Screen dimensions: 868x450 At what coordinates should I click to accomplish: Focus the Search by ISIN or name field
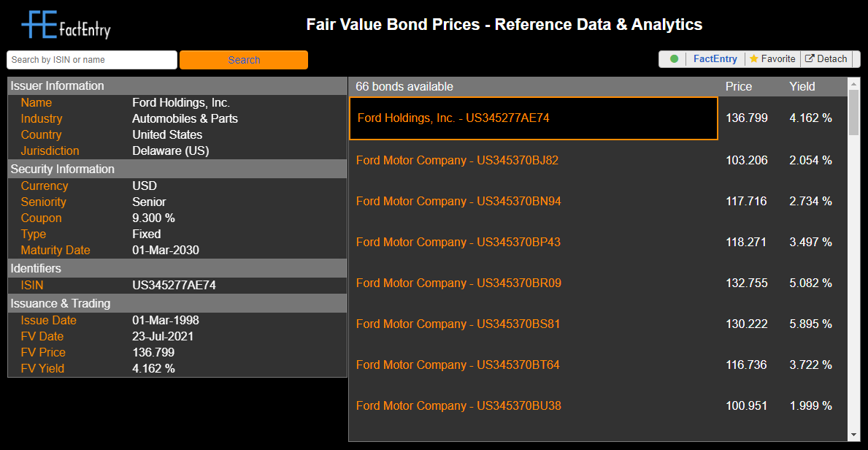click(x=92, y=60)
